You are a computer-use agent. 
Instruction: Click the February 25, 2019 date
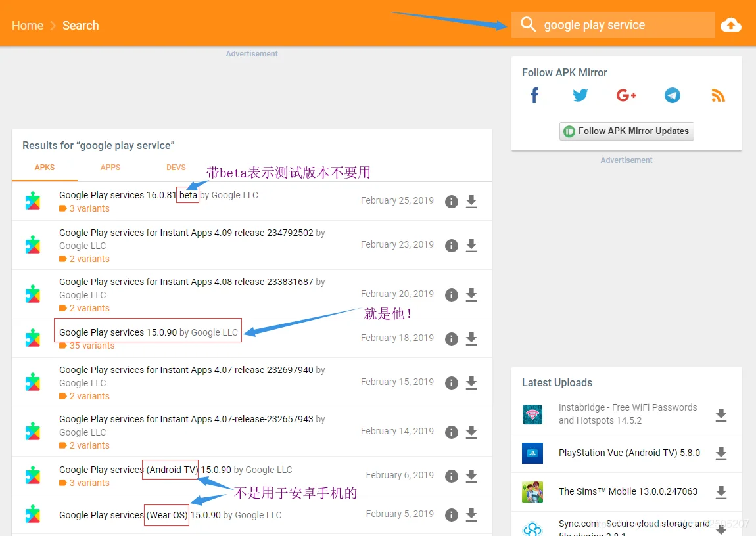click(x=397, y=200)
